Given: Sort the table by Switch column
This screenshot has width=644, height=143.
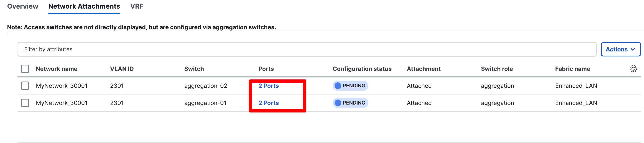Looking at the screenshot, I should pyautogui.click(x=194, y=69).
